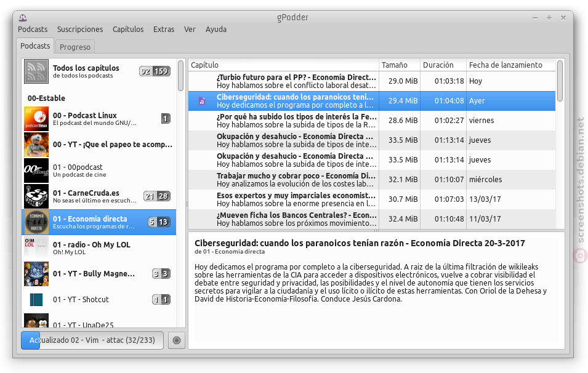Click the Bully Magnets cover art
Image resolution: width=588 pixels, height=373 pixels.
36,274
